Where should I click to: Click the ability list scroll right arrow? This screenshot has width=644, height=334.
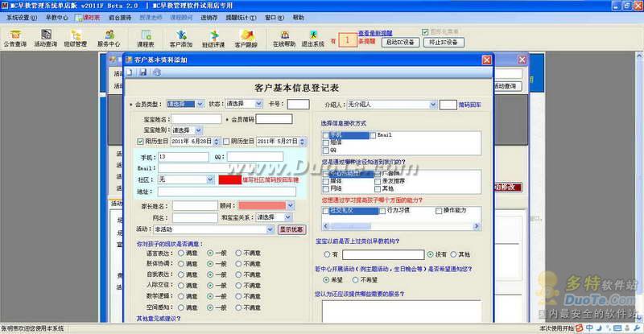point(477,226)
